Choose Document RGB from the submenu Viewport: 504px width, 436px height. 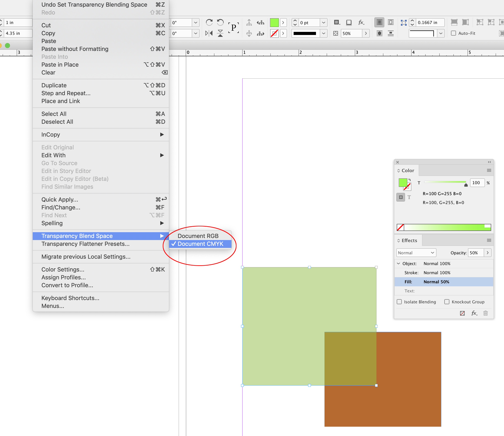(198, 236)
